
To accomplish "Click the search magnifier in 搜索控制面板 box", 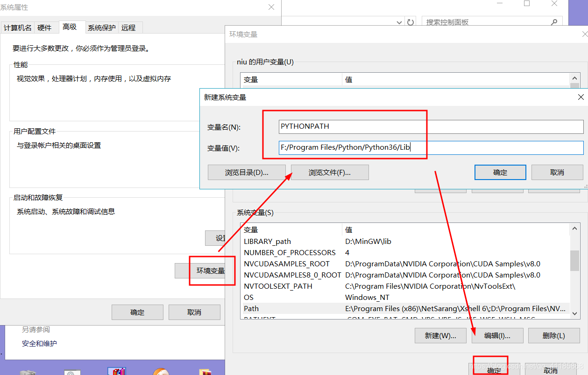I will click(554, 21).
